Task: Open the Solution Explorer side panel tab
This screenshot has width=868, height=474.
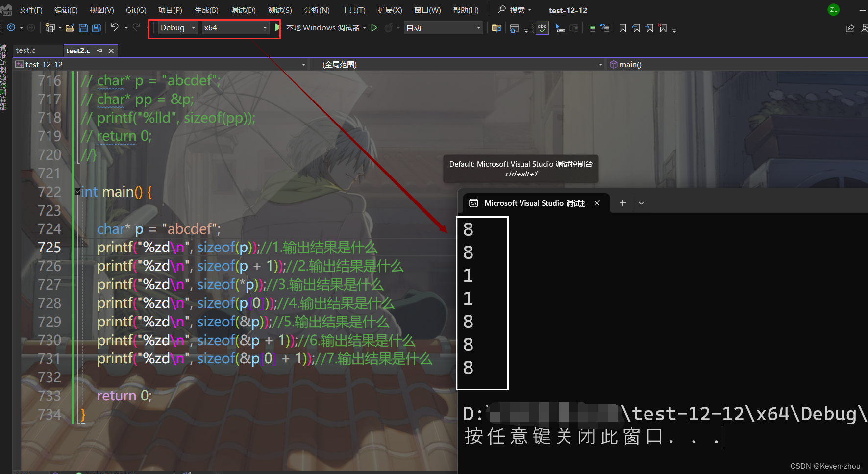Action: click(3, 77)
